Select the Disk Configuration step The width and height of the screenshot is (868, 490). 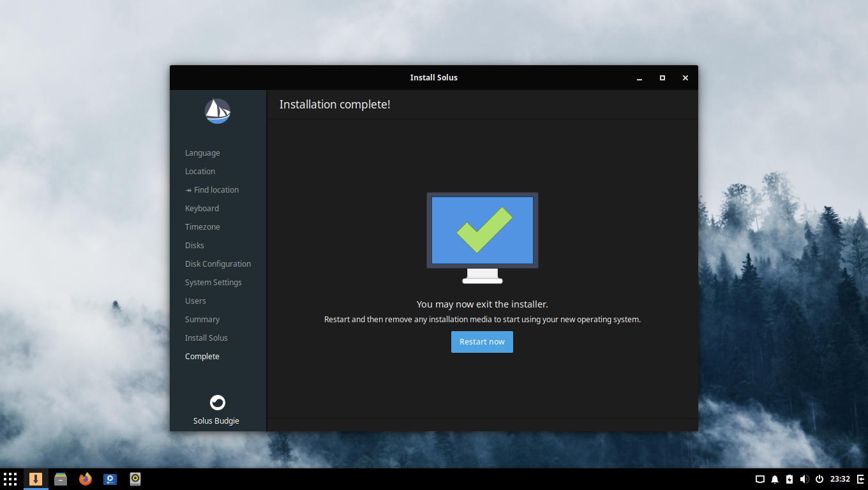(x=218, y=264)
